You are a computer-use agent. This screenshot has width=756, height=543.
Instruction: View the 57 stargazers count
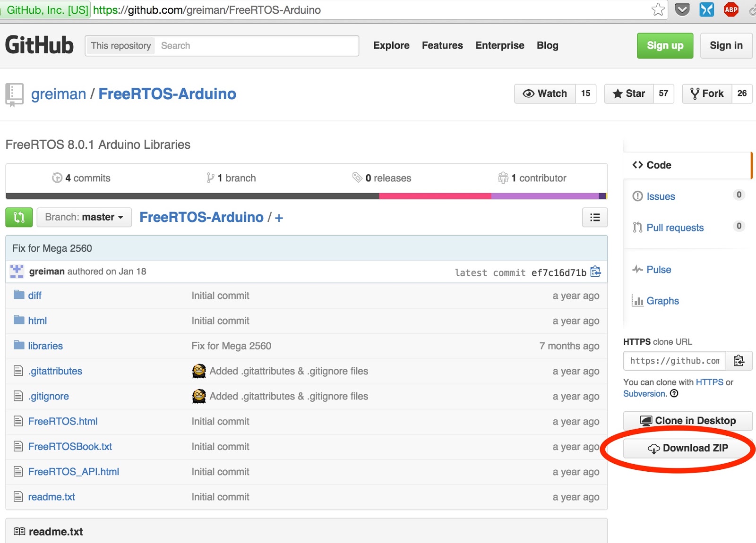click(x=663, y=93)
